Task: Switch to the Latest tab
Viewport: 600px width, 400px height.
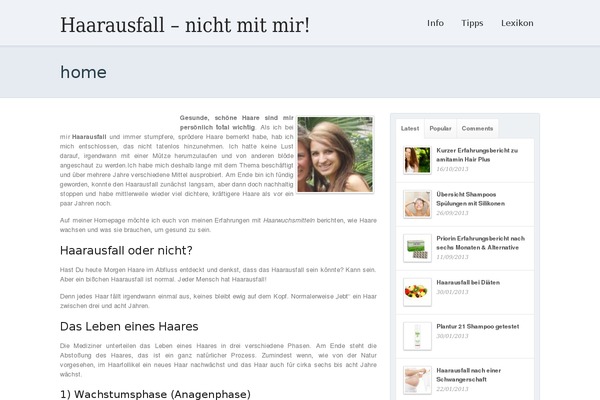Action: point(410,129)
